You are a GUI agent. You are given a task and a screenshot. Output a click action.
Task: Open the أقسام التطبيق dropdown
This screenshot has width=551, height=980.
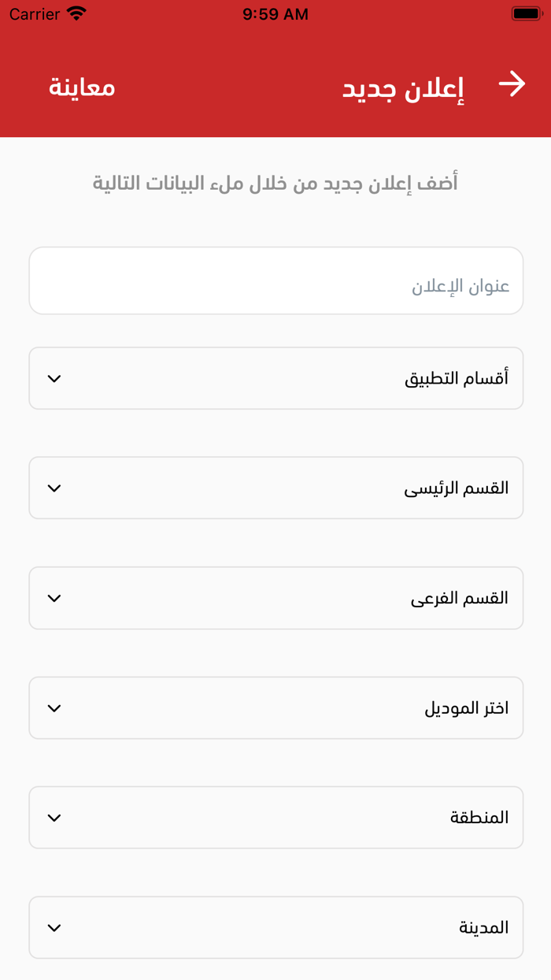click(x=275, y=378)
